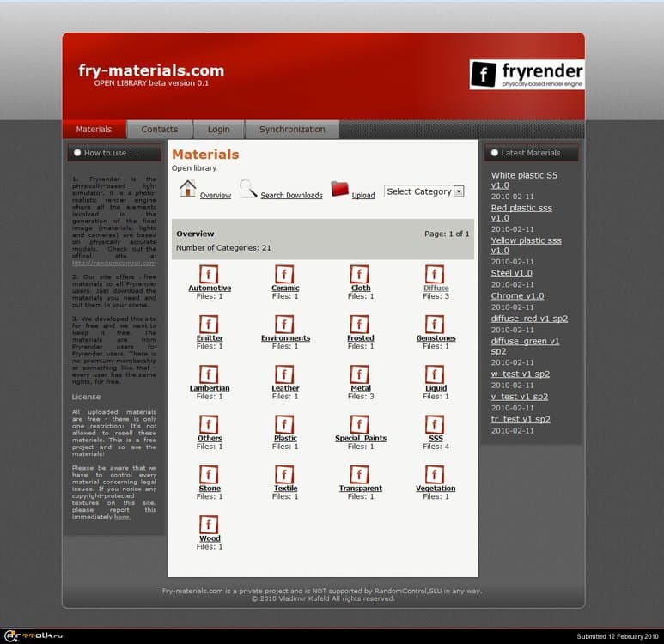
Task: Open the Ceramic category icon
Action: [284, 274]
